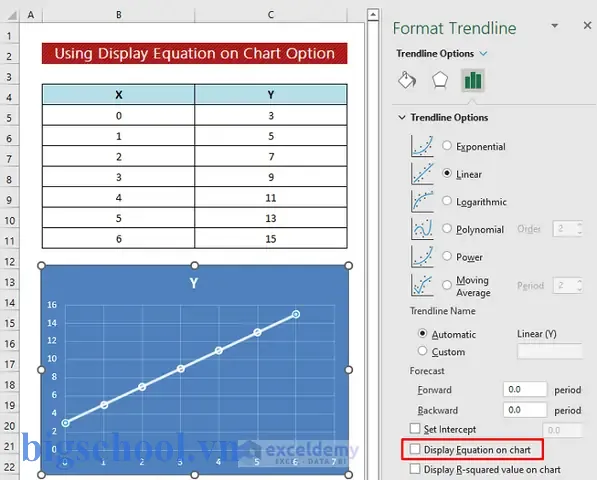The image size is (597, 480).
Task: Check Display R-squared value on chart
Action: pos(415,469)
